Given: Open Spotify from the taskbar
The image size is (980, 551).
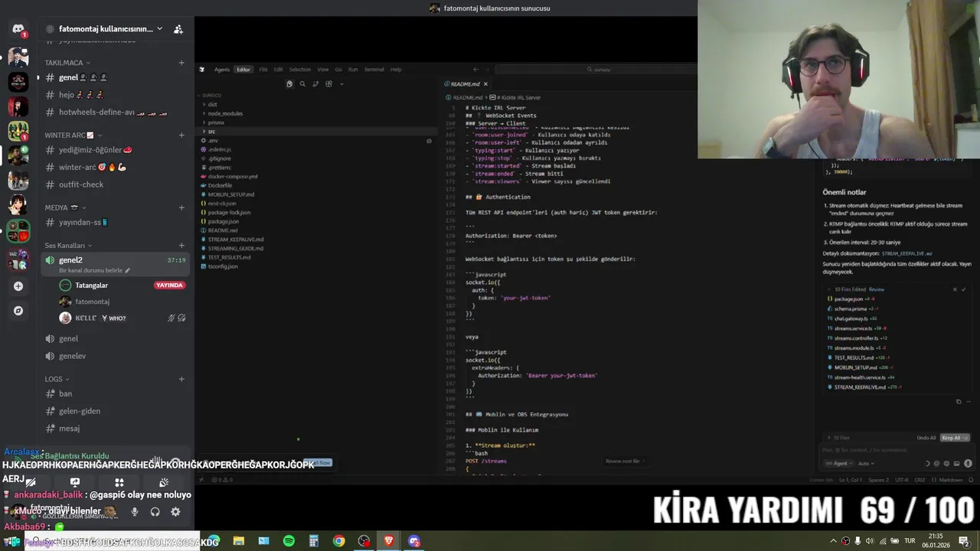Looking at the screenshot, I should coord(289,541).
